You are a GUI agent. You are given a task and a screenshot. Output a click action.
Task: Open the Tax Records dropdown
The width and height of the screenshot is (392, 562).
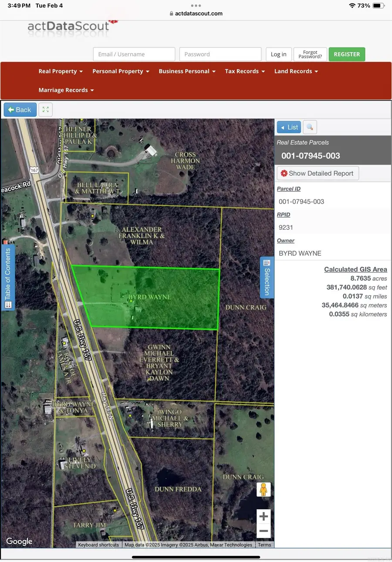click(x=245, y=71)
